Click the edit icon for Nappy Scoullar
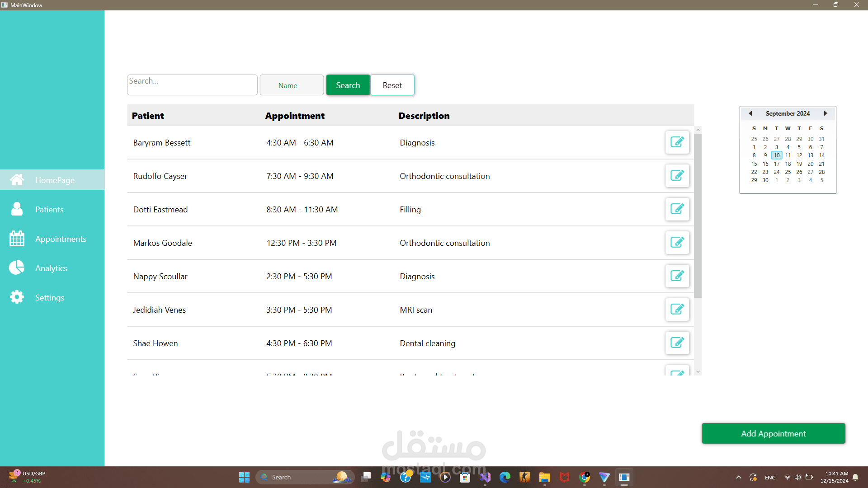The image size is (868, 488). [x=677, y=276]
